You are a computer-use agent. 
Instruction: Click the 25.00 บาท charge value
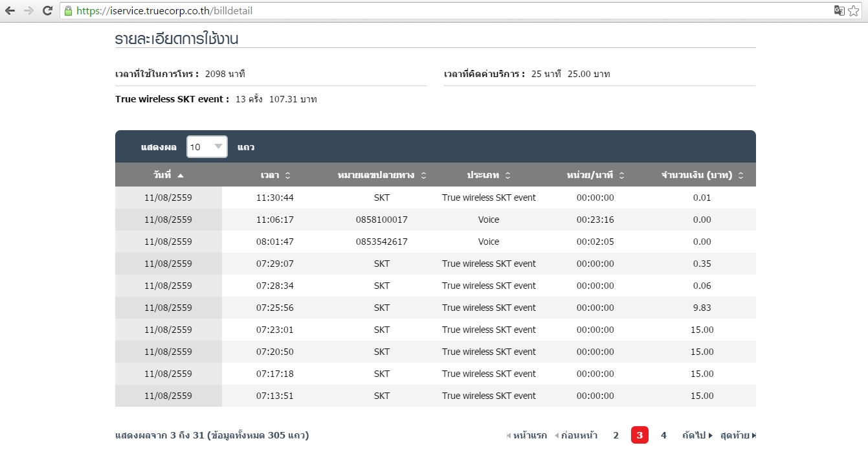589,74
